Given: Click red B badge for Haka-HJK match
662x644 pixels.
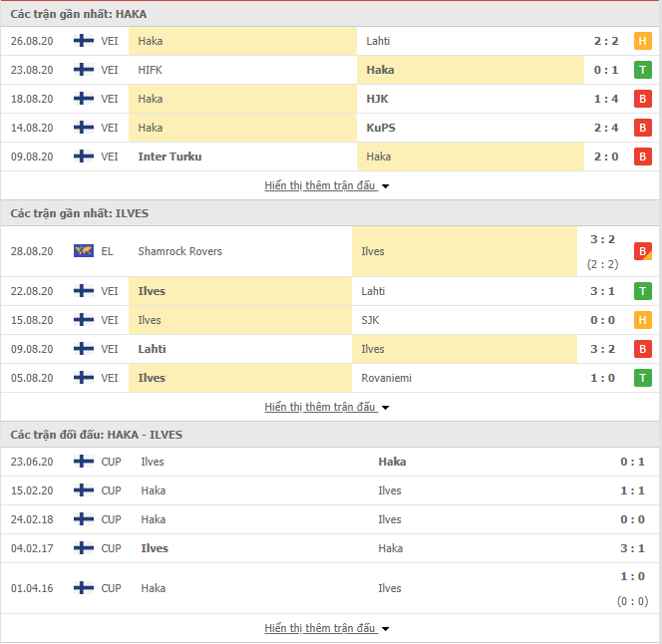Looking at the screenshot, I should 643,99.
